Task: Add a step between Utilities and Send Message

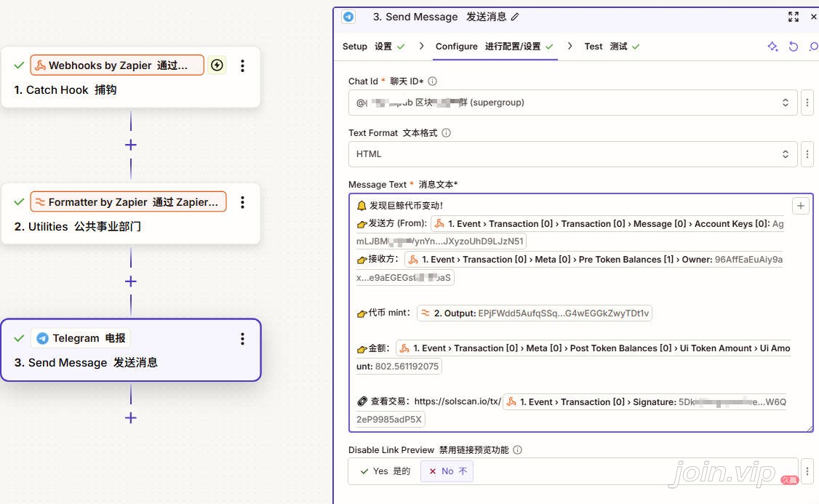Action: pyautogui.click(x=131, y=281)
